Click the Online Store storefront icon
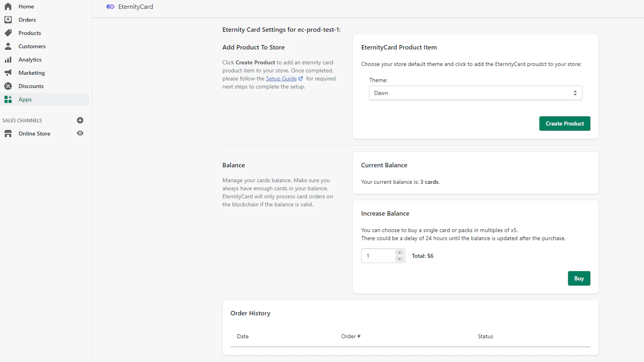 8,134
